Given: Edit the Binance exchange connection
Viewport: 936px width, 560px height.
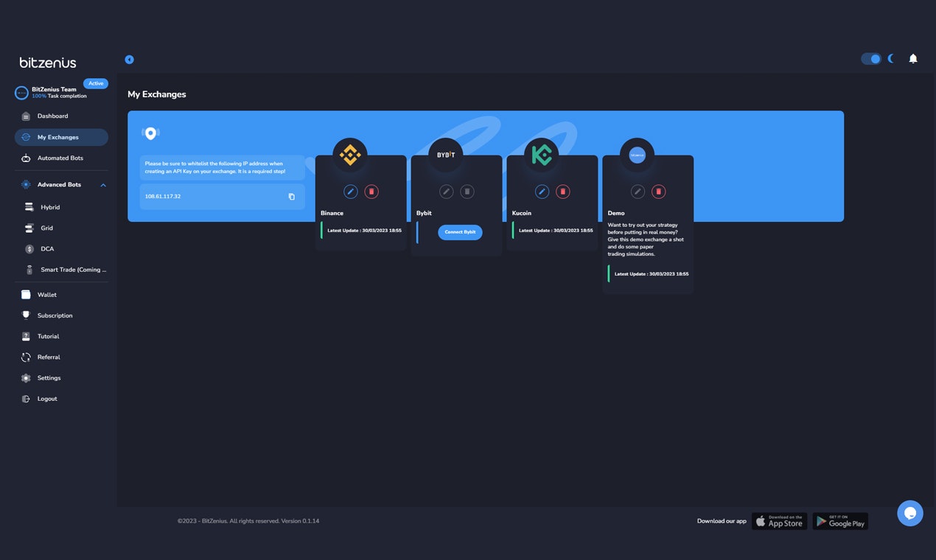Looking at the screenshot, I should pyautogui.click(x=351, y=192).
